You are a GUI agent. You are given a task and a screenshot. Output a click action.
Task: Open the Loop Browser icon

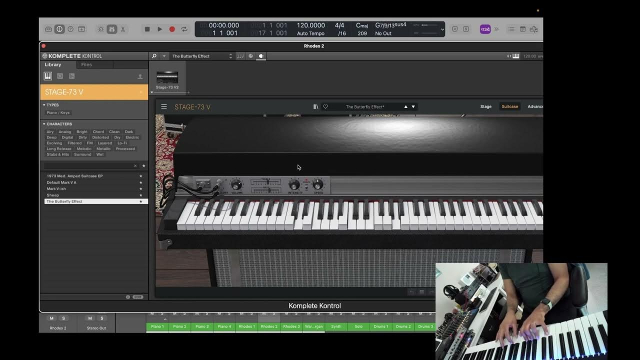pyautogui.click(x=534, y=29)
